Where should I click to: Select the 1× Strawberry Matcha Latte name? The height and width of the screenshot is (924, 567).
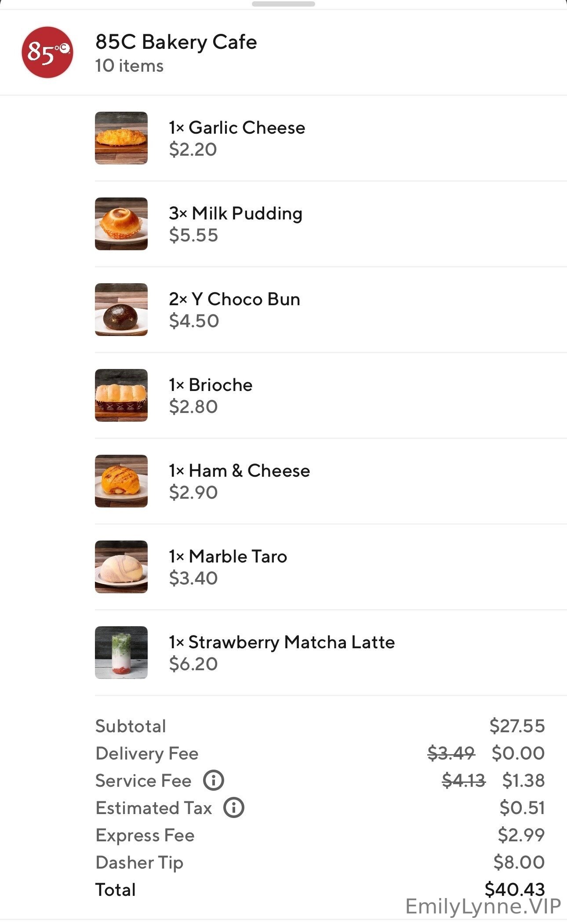point(282,642)
